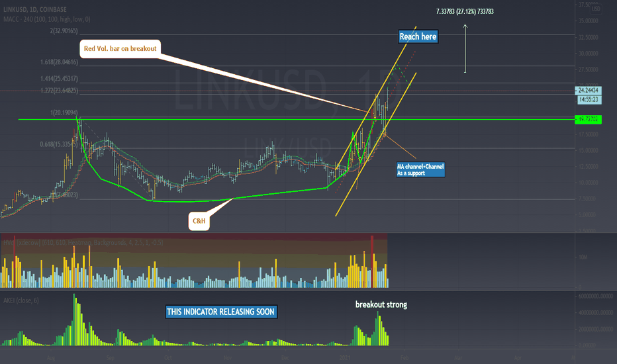This screenshot has height=364, width=617.
Task: Click the current price tag 24.24434
Action: 588,91
